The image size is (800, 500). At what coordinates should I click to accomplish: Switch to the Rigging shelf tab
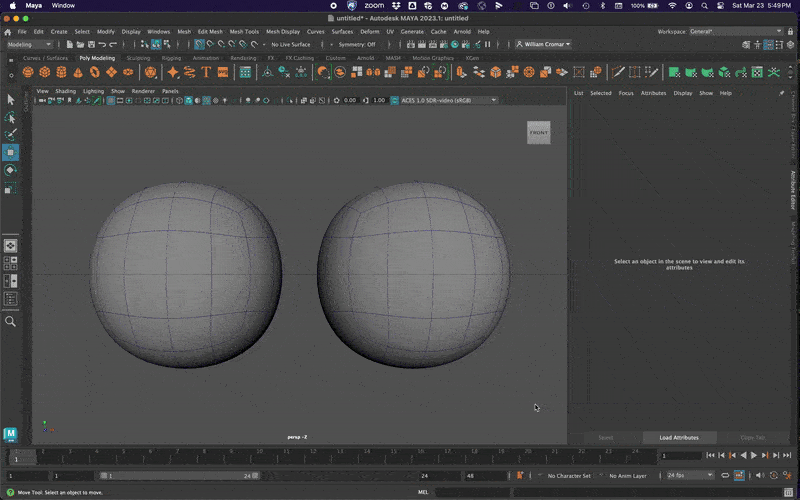click(x=172, y=58)
